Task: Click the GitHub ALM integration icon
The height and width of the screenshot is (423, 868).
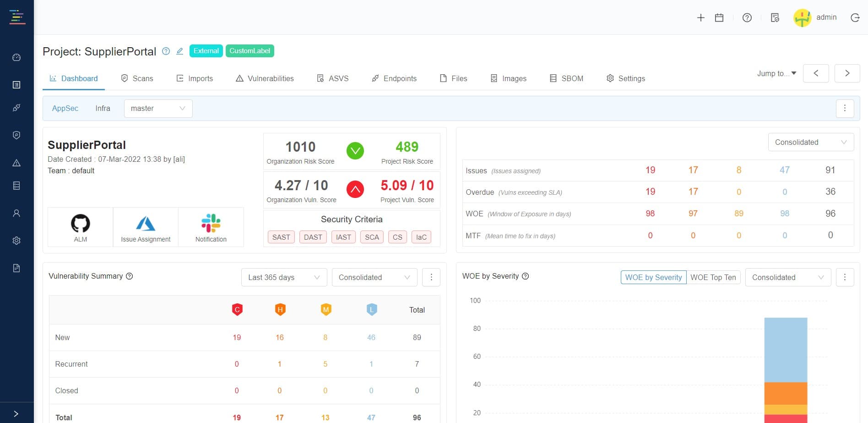Action: (x=80, y=224)
